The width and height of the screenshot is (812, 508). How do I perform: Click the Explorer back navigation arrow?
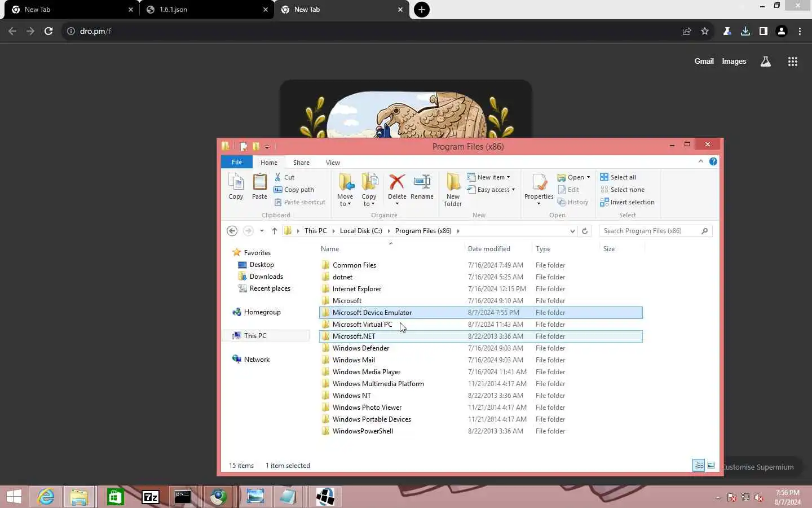pos(232,231)
